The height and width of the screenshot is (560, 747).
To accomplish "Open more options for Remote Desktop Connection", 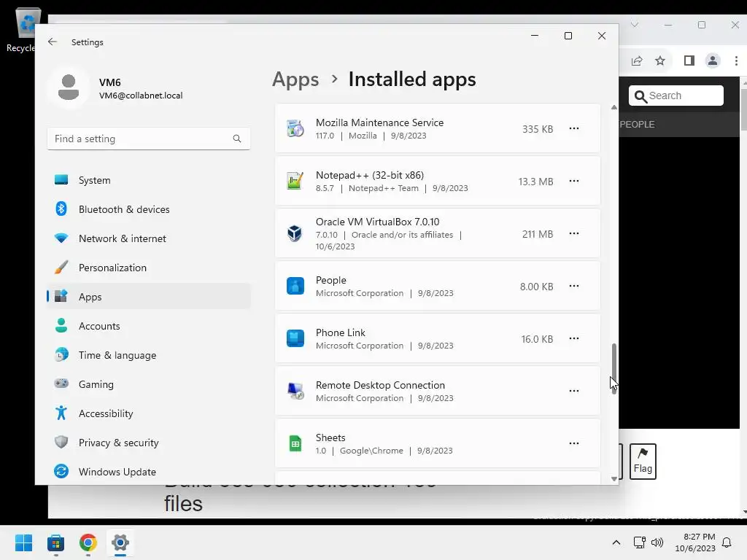I will 574,391.
